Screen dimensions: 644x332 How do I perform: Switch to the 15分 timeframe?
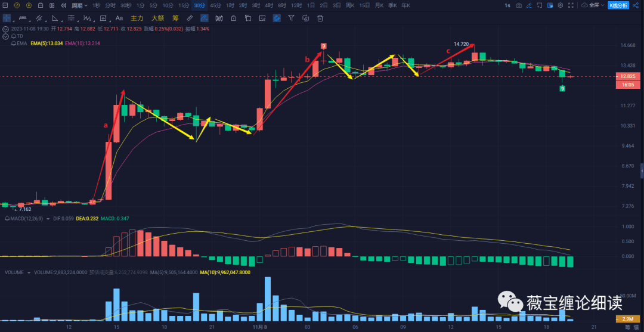184,5
